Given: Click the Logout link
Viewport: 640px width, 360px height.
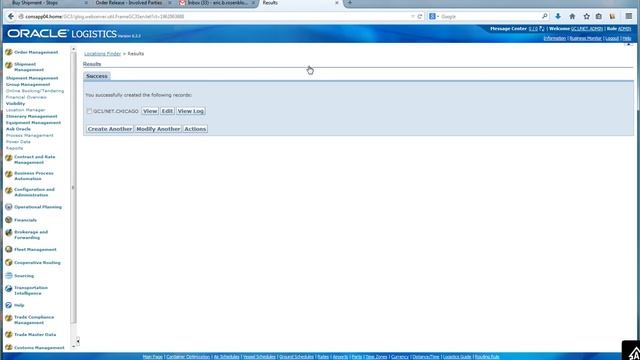Looking at the screenshot, I should pos(612,38).
